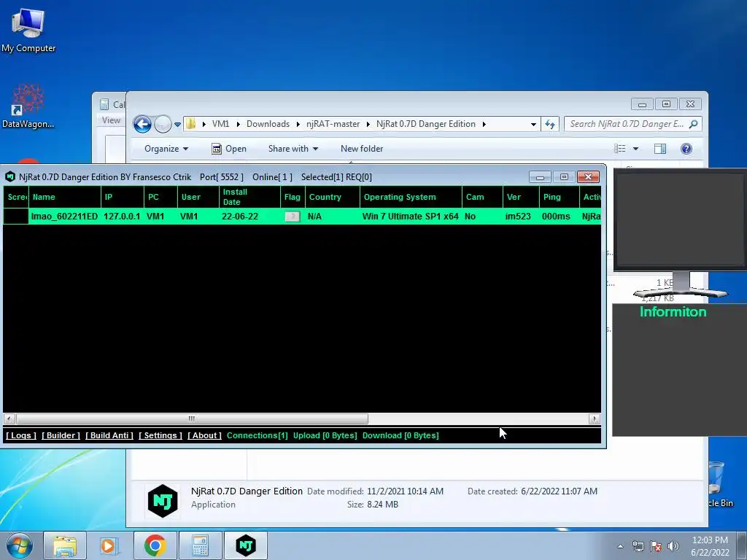Viewport: 747px width, 560px height.
Task: Click the Explorer forward arrow button
Action: coord(163,124)
